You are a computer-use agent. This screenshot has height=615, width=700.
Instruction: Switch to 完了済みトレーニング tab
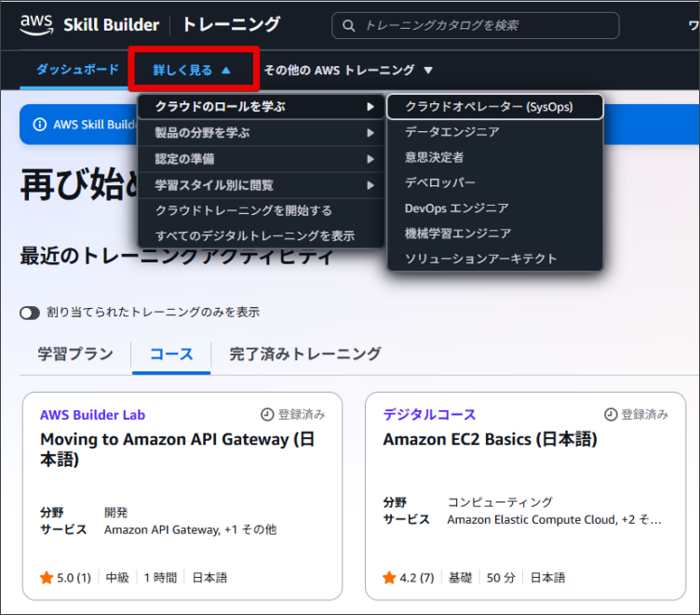(305, 354)
